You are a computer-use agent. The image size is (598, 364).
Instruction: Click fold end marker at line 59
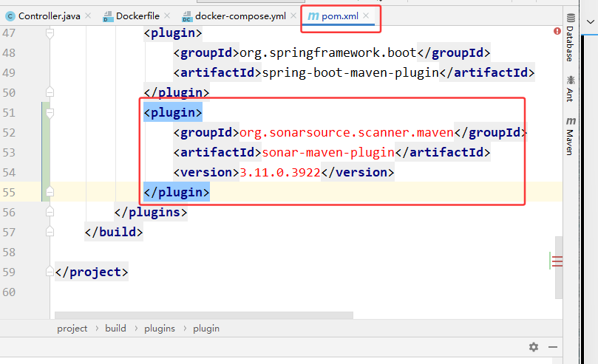coord(50,272)
